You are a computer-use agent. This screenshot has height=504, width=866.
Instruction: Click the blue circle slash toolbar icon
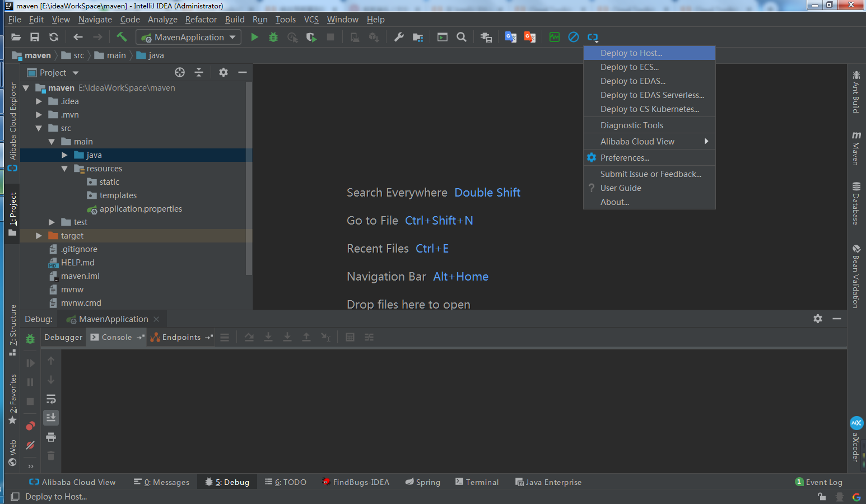(574, 37)
